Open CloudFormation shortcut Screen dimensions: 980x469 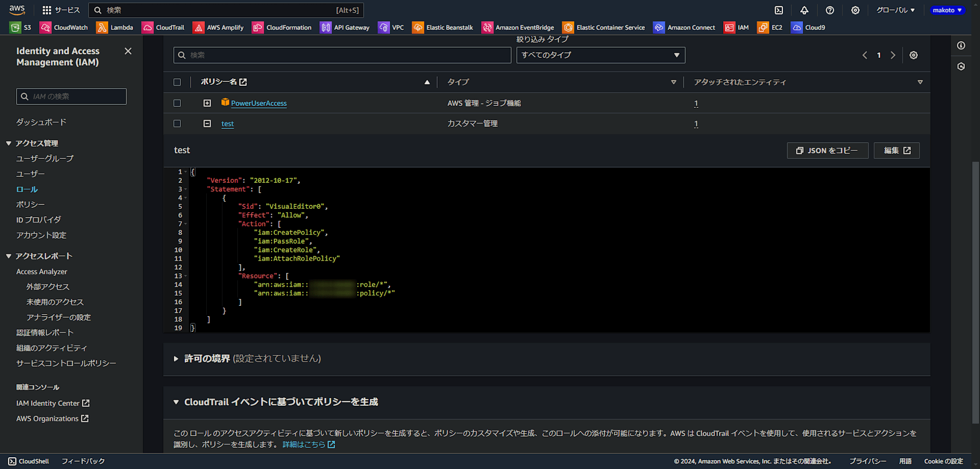282,27
